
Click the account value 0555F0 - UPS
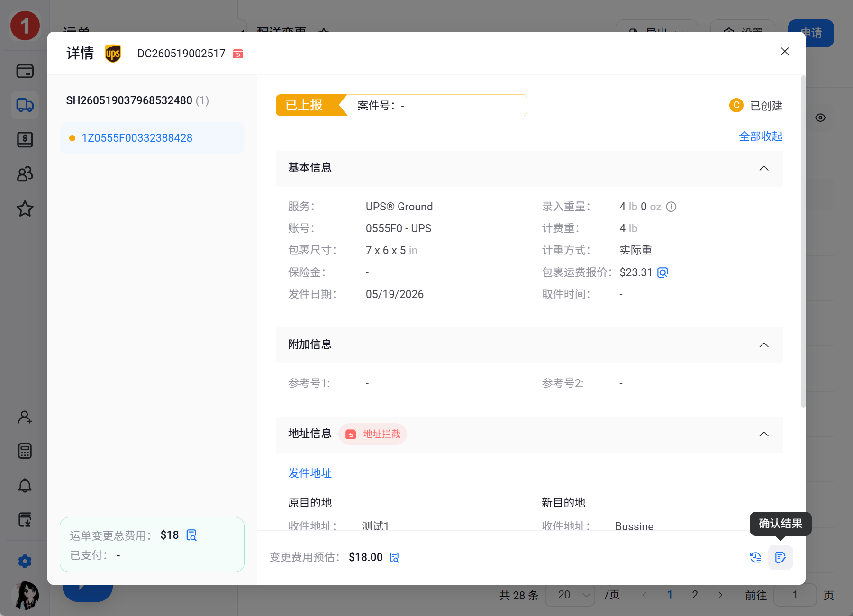(x=399, y=228)
